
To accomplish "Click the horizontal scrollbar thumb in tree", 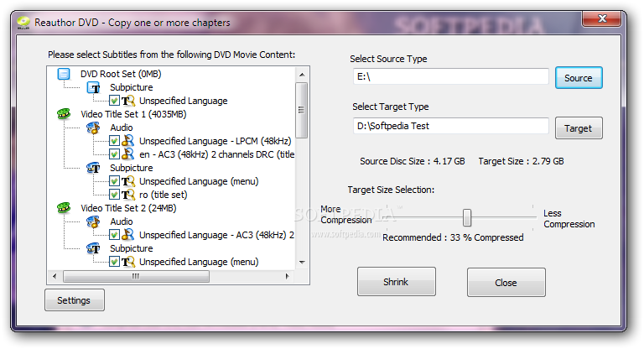I will point(136,276).
